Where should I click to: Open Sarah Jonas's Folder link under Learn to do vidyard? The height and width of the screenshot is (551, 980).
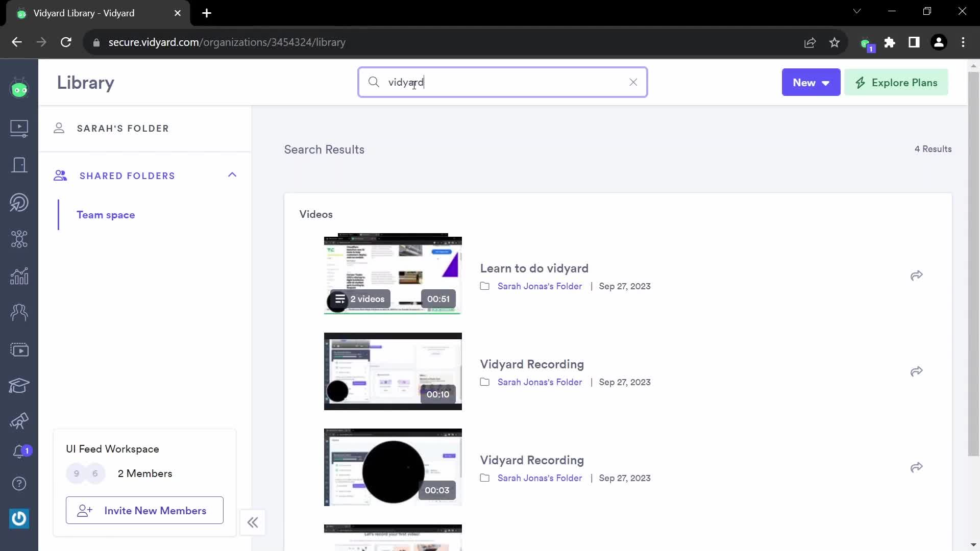(540, 286)
